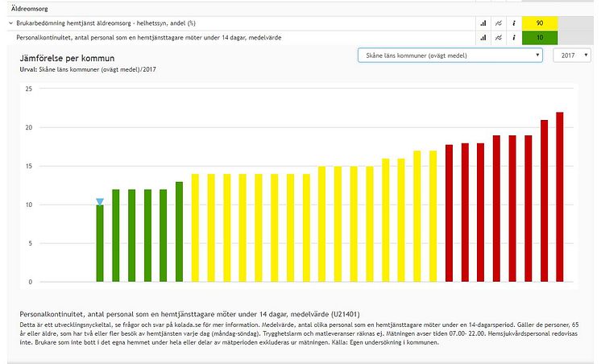
Task: Click the green value cell showing 10
Action: tap(539, 38)
